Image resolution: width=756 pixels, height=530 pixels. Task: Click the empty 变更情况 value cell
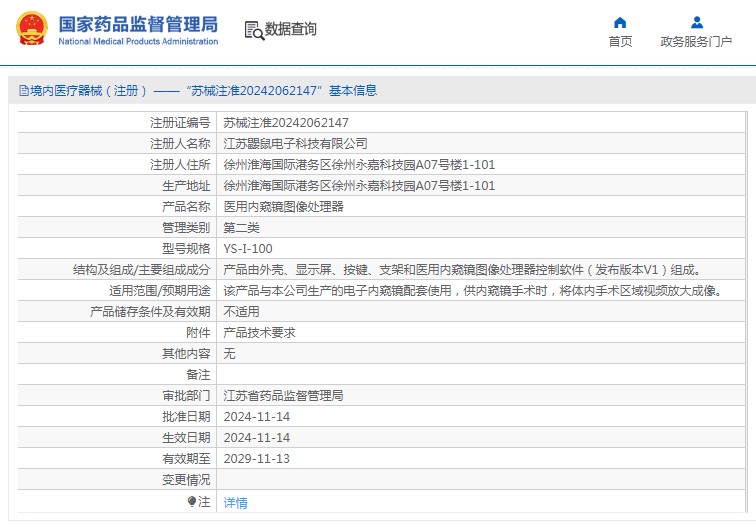[480, 480]
